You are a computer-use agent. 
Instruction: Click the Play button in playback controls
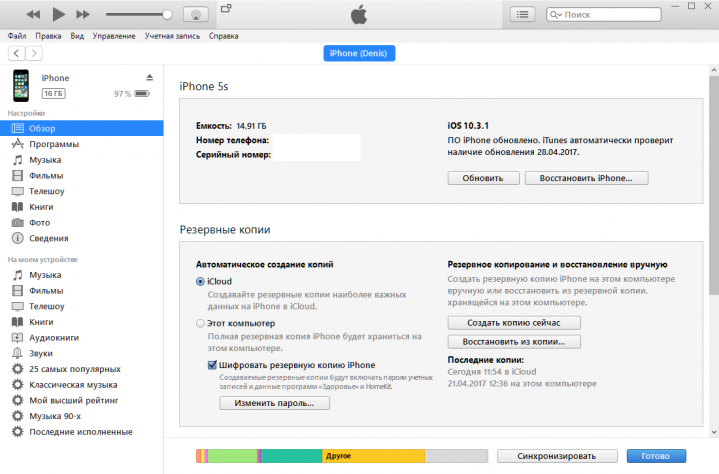tap(58, 14)
